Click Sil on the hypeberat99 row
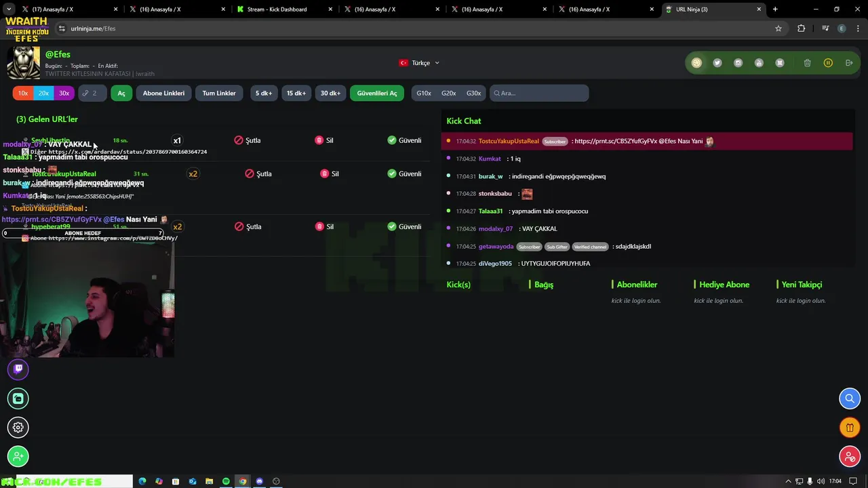The width and height of the screenshot is (868, 488). 324,226
